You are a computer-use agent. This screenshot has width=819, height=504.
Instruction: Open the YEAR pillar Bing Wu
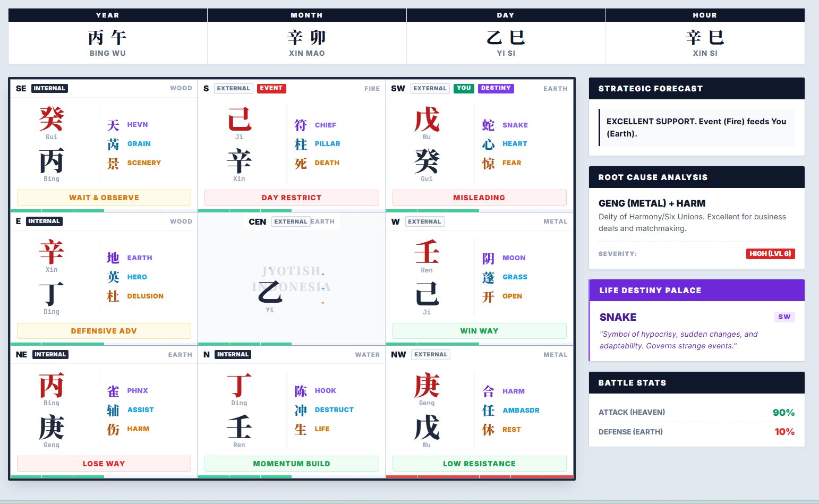coord(107,42)
